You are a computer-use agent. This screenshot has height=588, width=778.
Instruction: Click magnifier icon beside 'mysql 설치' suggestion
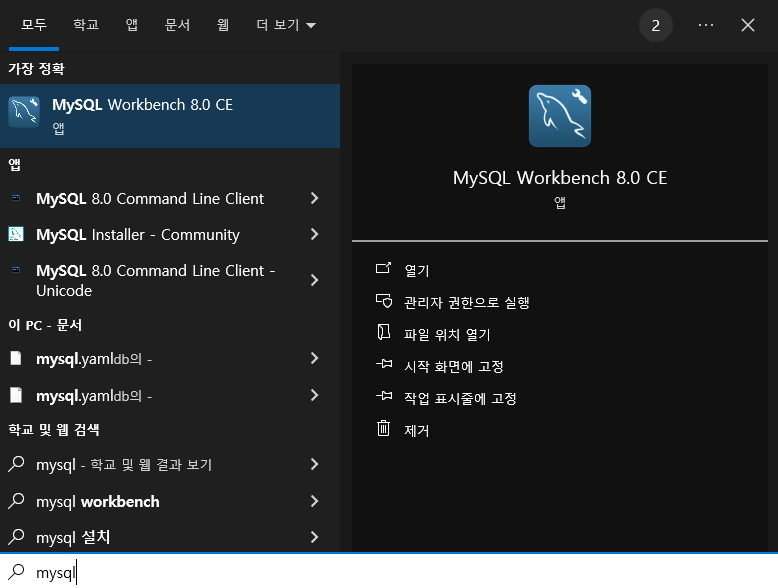16,537
